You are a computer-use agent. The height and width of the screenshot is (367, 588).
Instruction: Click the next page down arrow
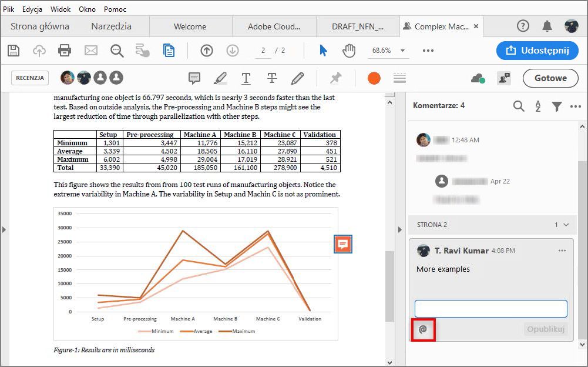tap(233, 51)
